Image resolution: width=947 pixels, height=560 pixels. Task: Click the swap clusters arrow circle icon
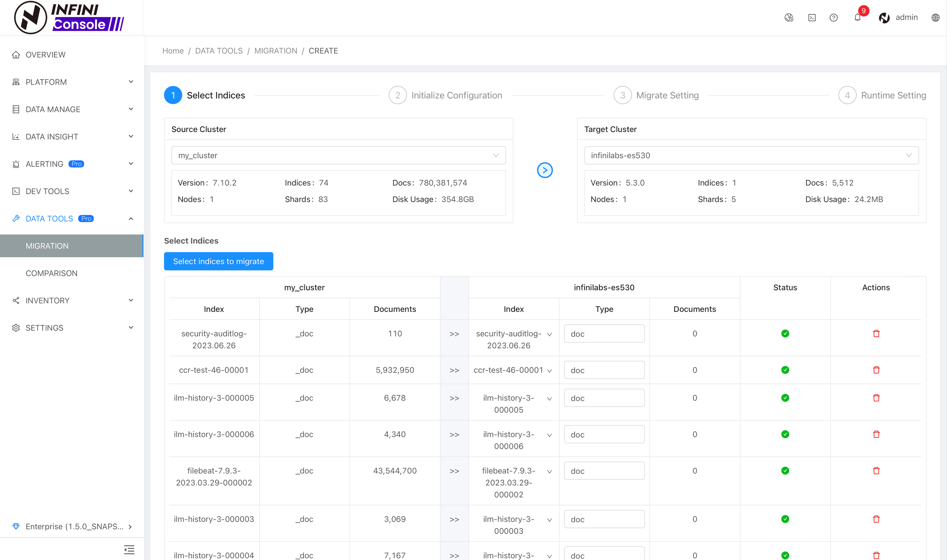[x=544, y=170]
